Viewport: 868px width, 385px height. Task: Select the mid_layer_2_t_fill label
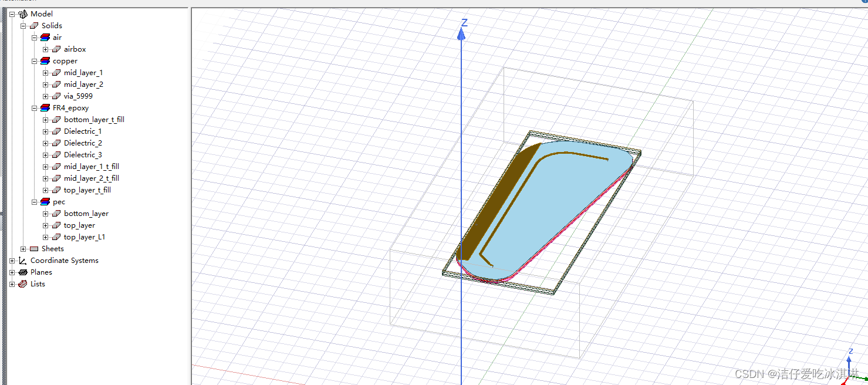point(92,178)
